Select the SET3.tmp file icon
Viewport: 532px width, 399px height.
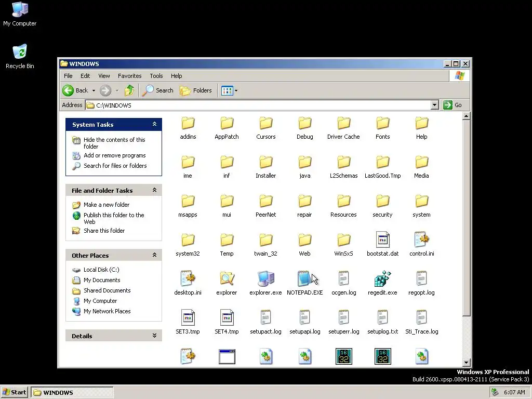[x=188, y=317]
